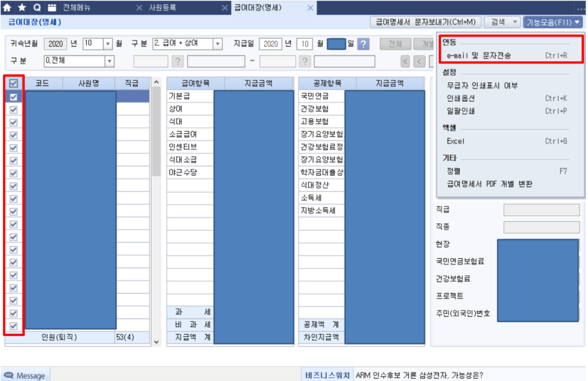
Task: Click the Message button in status bar
Action: [x=24, y=375]
